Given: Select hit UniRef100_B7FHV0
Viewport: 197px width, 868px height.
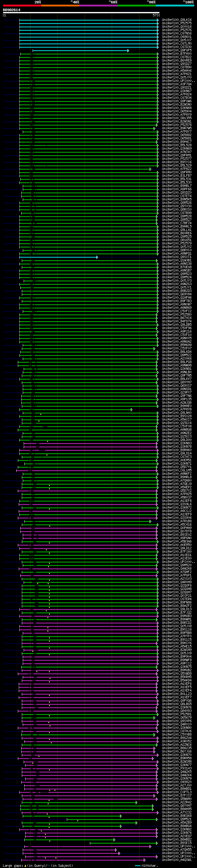Looking at the screenshot, I should [x=176, y=54].
